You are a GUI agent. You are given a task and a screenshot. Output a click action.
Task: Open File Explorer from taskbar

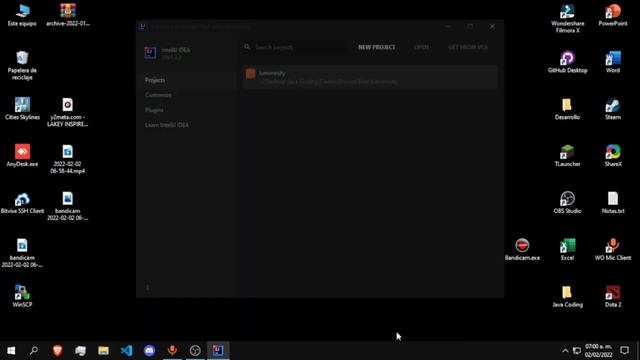pos(103,351)
